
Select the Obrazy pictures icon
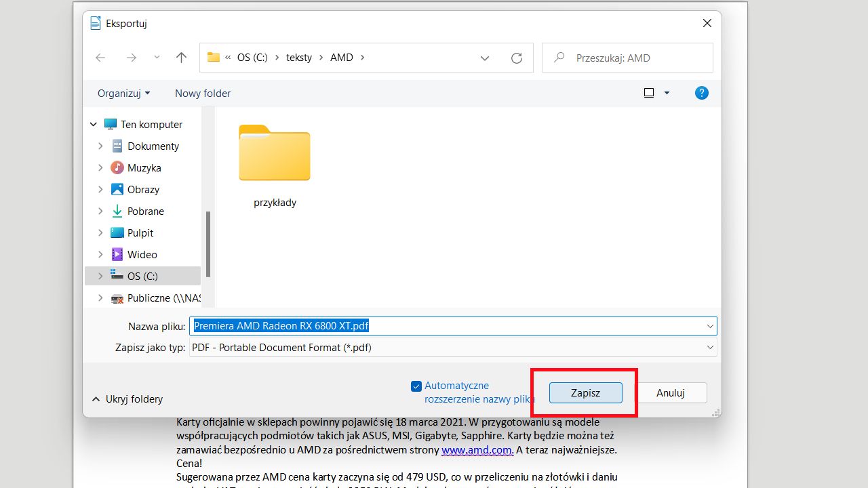pos(117,189)
